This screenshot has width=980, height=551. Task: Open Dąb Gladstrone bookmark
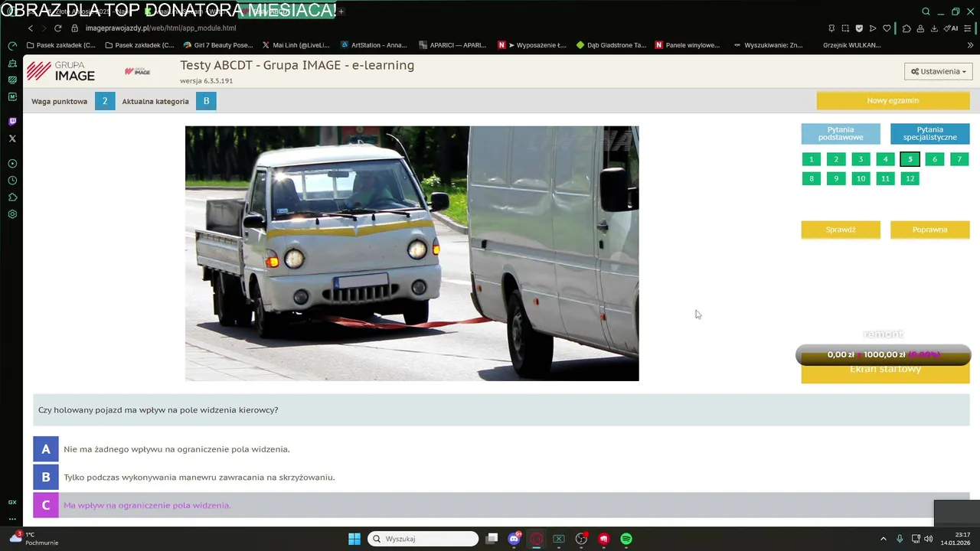pos(611,45)
